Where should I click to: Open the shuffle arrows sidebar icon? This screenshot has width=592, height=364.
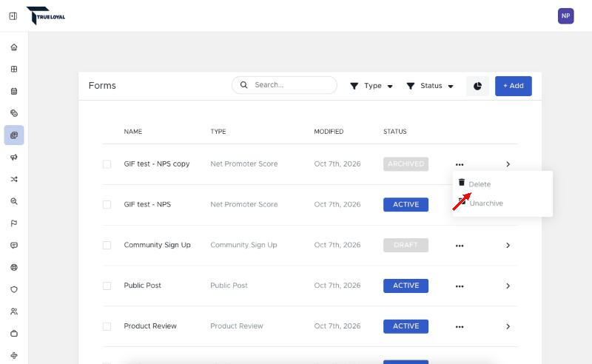point(14,179)
